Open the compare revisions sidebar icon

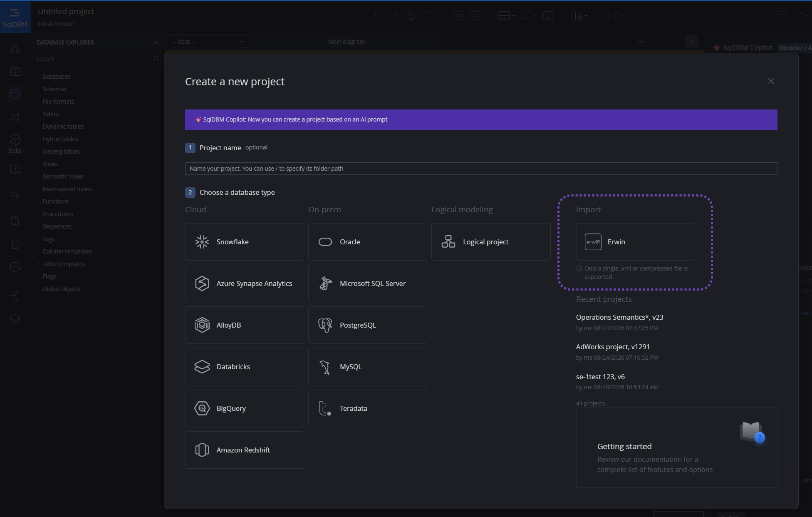15,221
